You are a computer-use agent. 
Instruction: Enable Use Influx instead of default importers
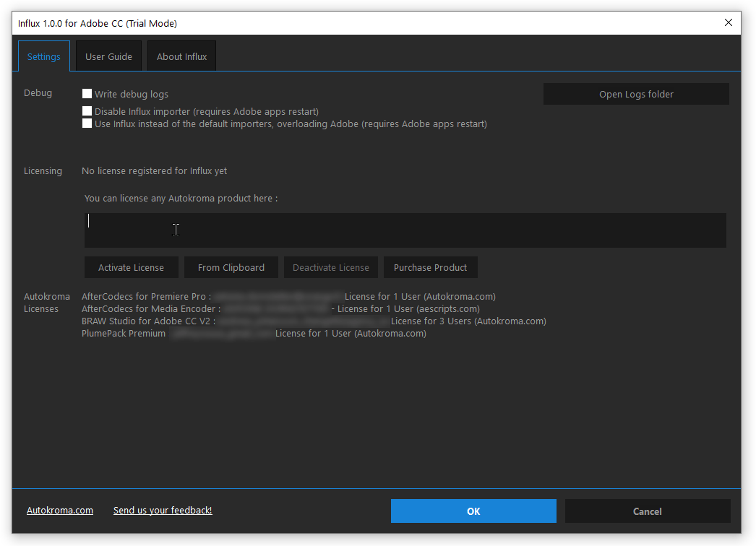pos(87,123)
